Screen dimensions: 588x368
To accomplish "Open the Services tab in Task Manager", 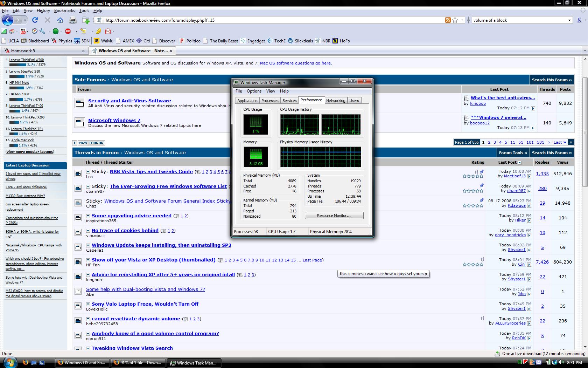I will [x=289, y=101].
